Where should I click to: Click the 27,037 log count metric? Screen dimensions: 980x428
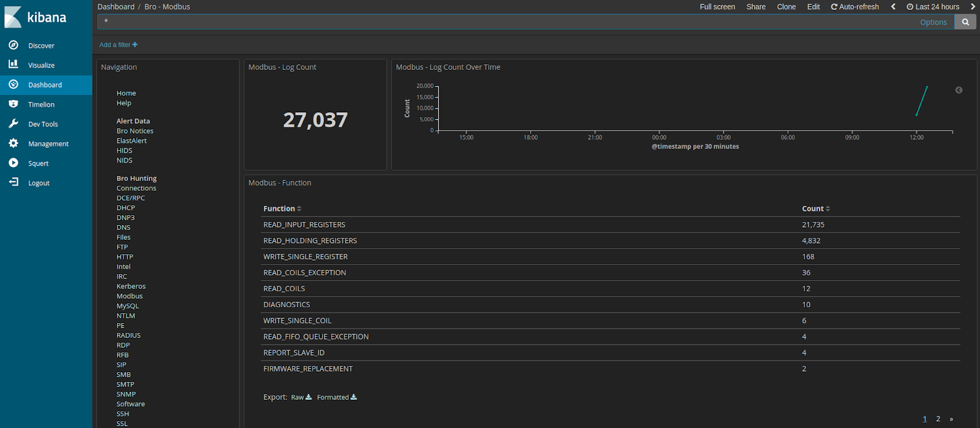[x=315, y=120]
